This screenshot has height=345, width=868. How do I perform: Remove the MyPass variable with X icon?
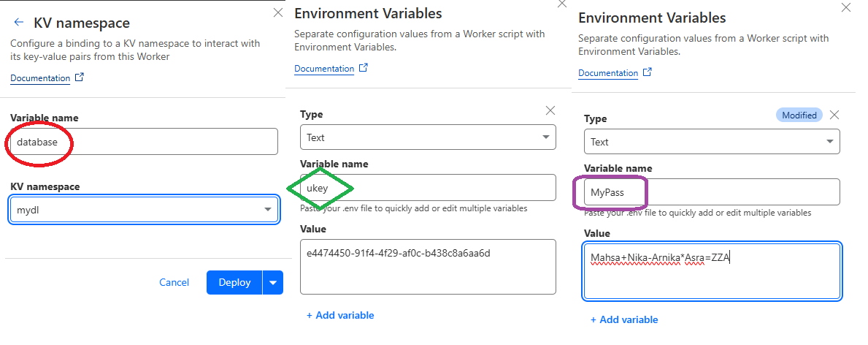835,115
